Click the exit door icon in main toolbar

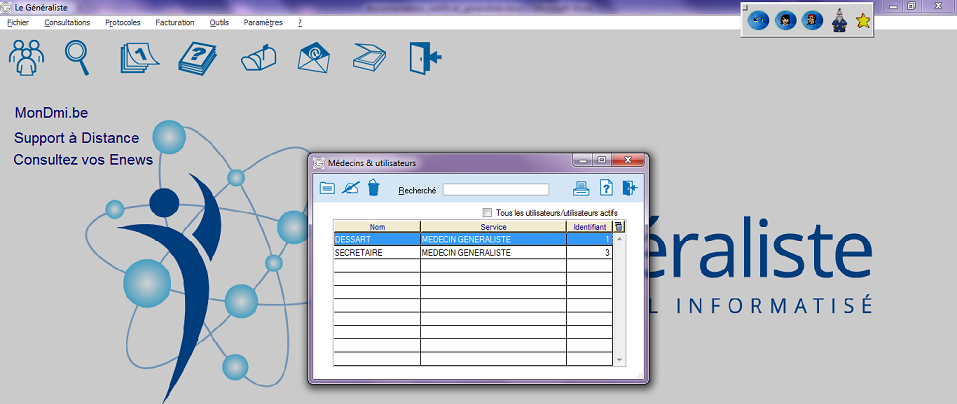point(425,58)
